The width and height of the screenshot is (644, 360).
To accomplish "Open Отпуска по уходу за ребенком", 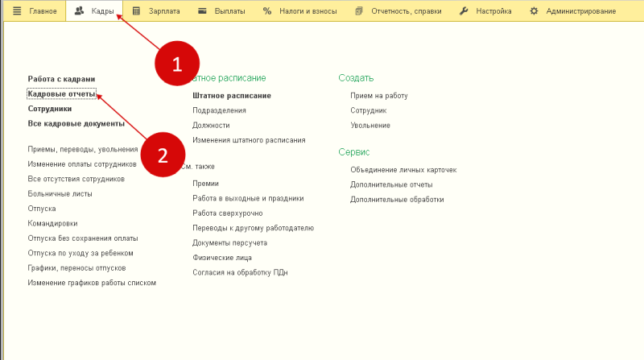I will point(80,253).
